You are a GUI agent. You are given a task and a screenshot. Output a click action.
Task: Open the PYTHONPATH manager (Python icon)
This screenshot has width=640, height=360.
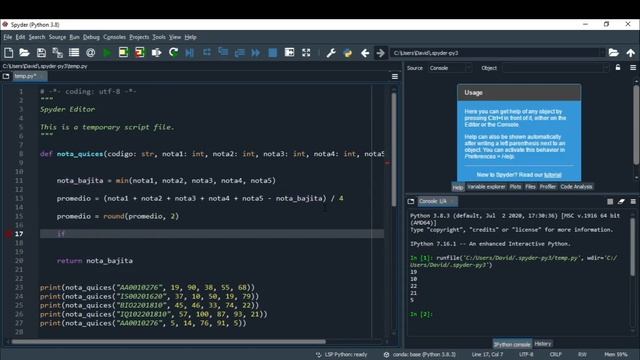(348, 53)
